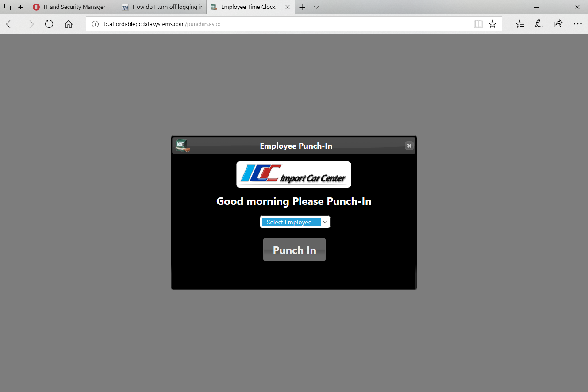Click the Import Car Center logo
The image size is (588, 392).
click(294, 174)
